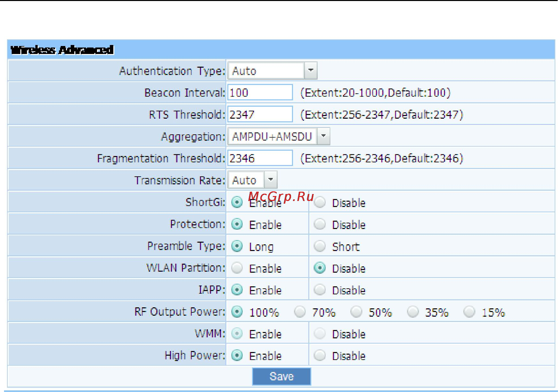
Task: Select ShortGi Enable radio button
Action: (237, 202)
